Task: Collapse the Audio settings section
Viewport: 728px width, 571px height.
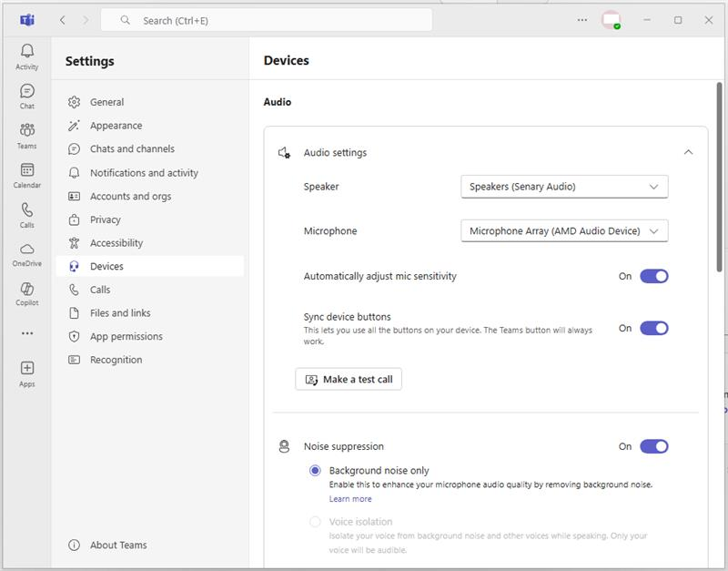Action: click(688, 152)
